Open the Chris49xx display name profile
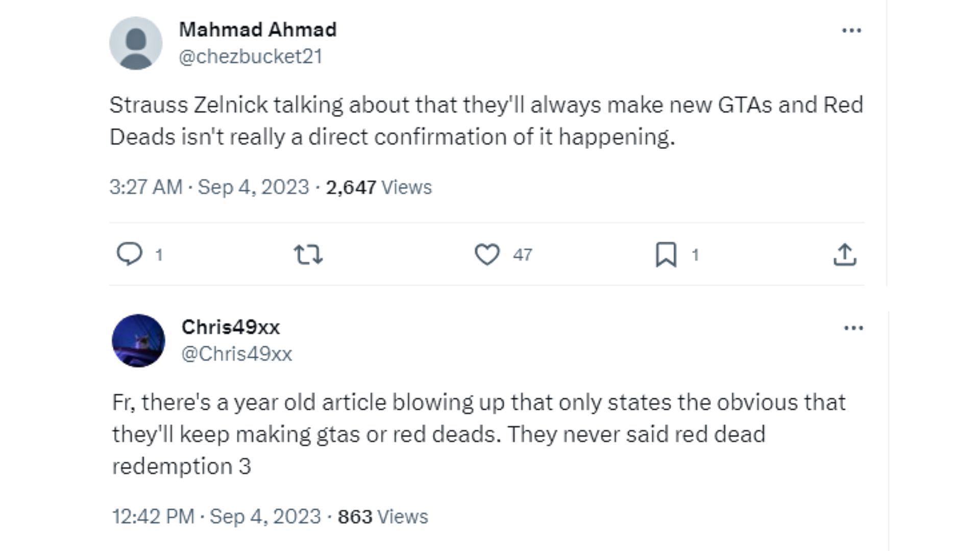This screenshot has height=551, width=980. click(x=231, y=327)
